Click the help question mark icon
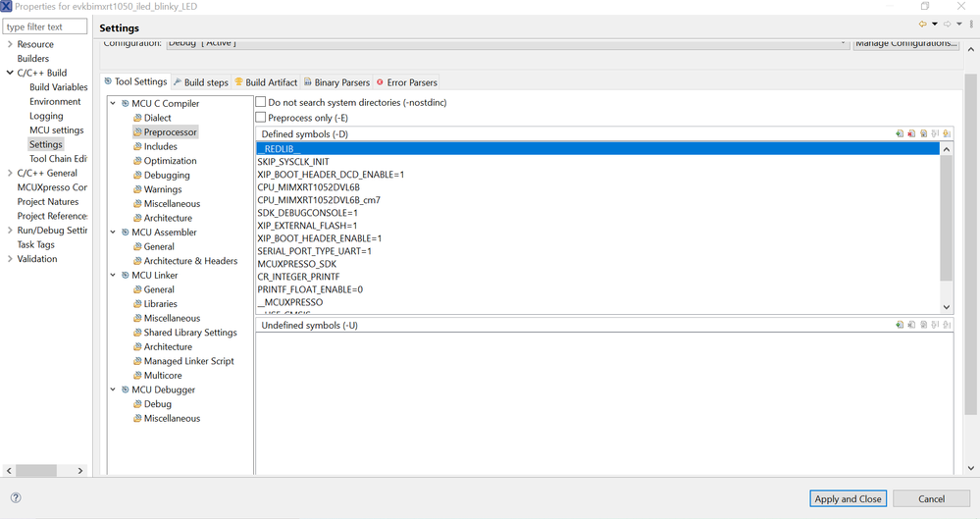 click(x=16, y=497)
